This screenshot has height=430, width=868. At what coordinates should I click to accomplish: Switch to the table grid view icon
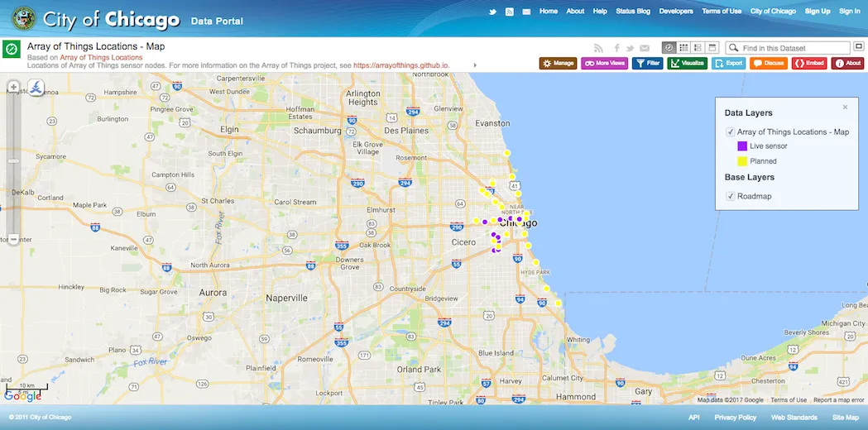684,48
